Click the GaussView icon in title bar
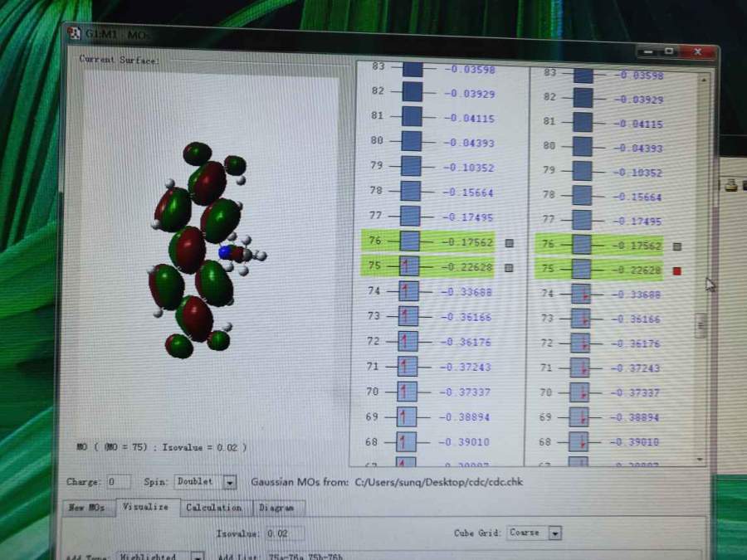The image size is (747, 560). 74,33
